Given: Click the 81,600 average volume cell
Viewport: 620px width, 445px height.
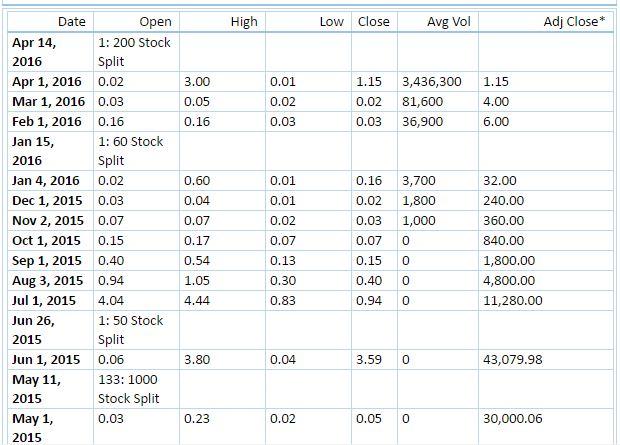Looking at the screenshot, I should (x=423, y=101).
